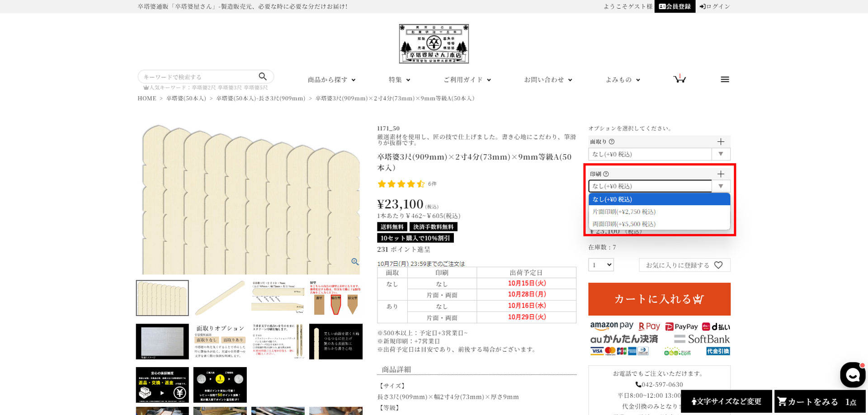
Task: Click 卒塔婆(50本入)-長さ3尺(909mm) breadcrumb
Action: 261,98
